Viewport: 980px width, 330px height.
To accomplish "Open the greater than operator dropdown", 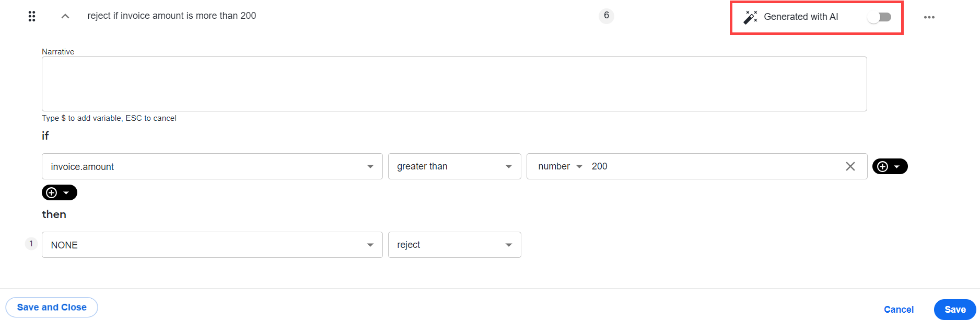I will [x=454, y=166].
